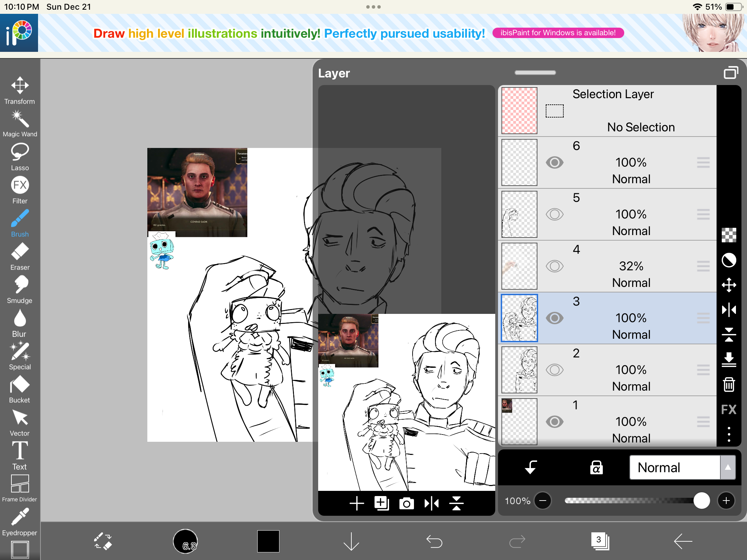Toggle the alpha lock icon
This screenshot has width=747, height=560.
[596, 467]
